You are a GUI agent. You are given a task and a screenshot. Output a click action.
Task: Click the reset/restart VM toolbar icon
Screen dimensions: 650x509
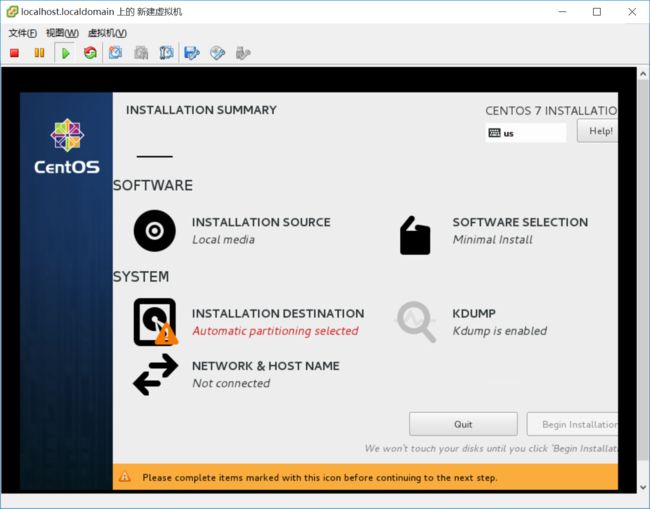(90, 53)
